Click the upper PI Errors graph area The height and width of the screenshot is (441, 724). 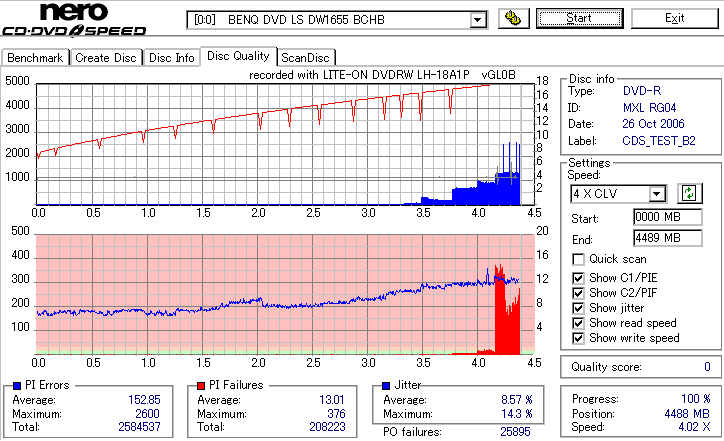[x=285, y=145]
